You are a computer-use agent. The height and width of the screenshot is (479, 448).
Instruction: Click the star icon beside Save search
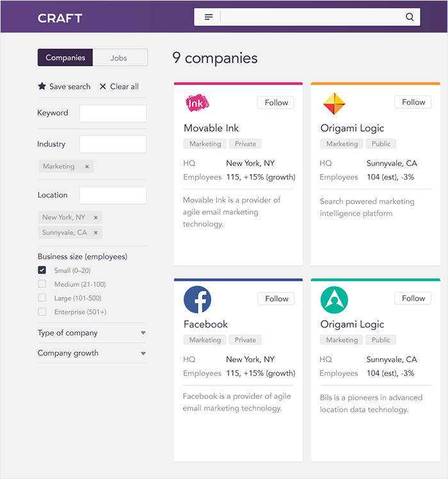(42, 86)
